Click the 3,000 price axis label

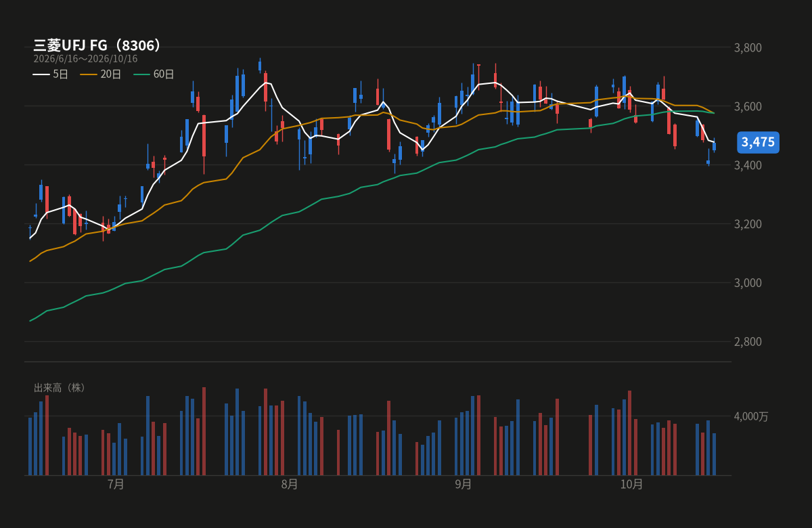[748, 282]
